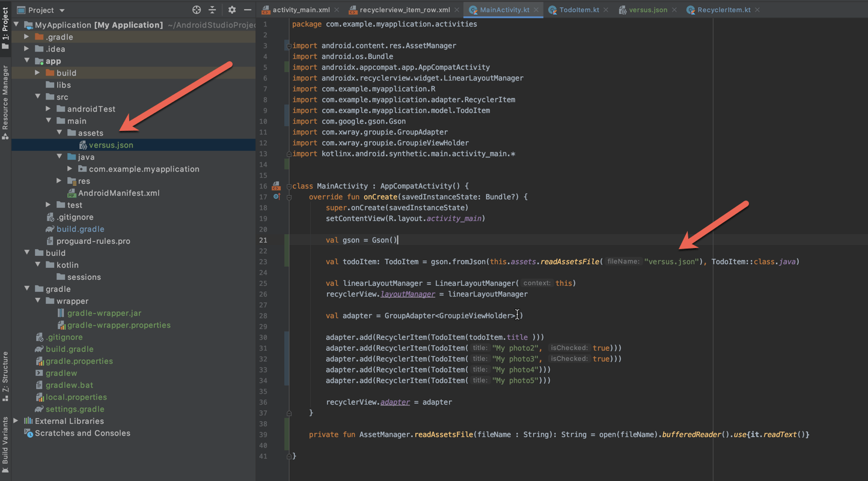
Task: Expand the androidTest folder
Action: click(x=49, y=109)
